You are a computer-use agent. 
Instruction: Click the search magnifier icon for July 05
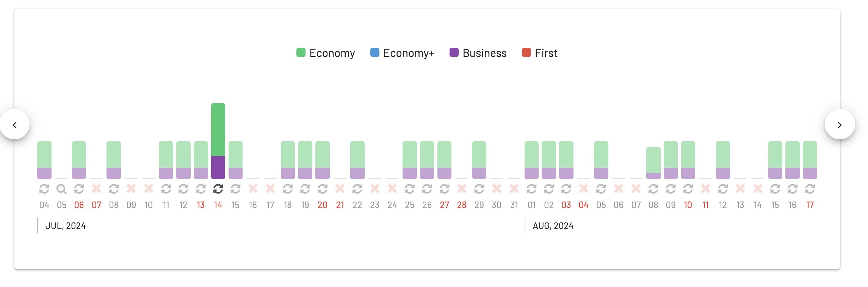(x=61, y=189)
